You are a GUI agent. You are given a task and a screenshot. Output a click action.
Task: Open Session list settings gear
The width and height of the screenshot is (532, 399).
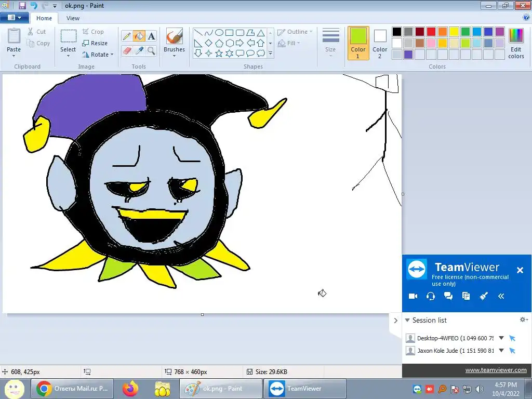524,320
